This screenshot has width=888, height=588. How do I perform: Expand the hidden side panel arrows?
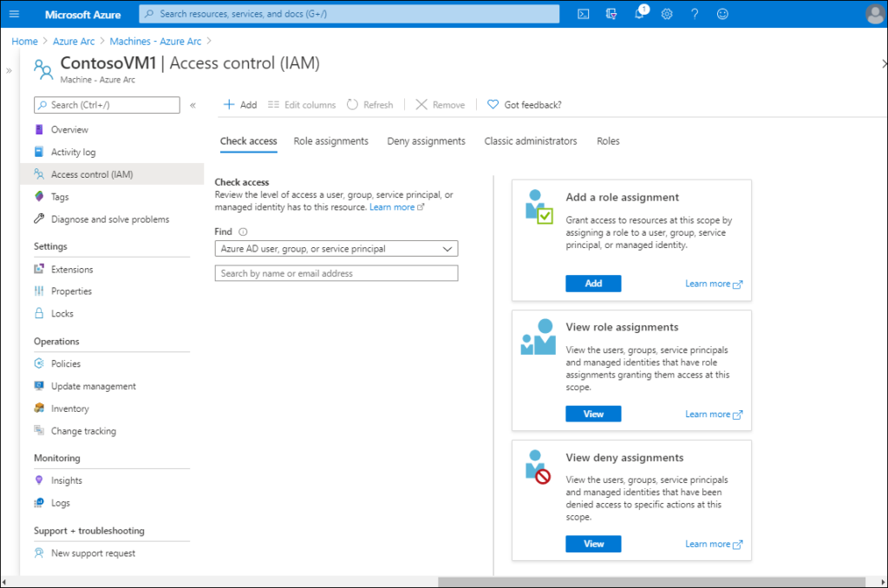[x=9, y=71]
